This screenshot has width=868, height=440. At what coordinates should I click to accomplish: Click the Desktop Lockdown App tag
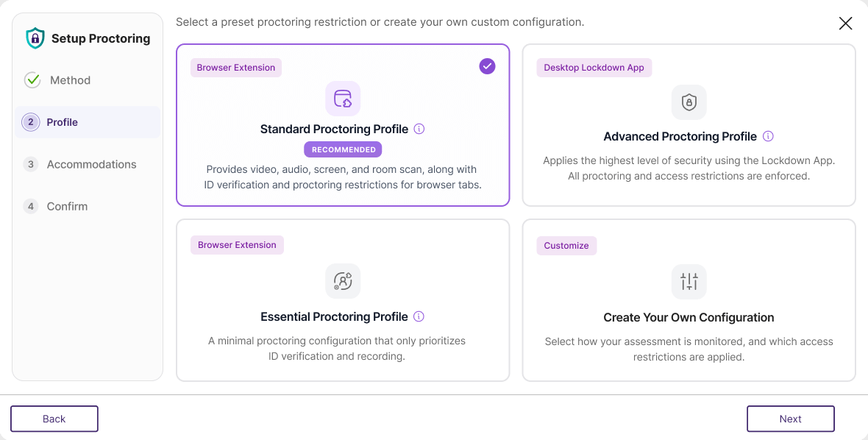pos(594,68)
